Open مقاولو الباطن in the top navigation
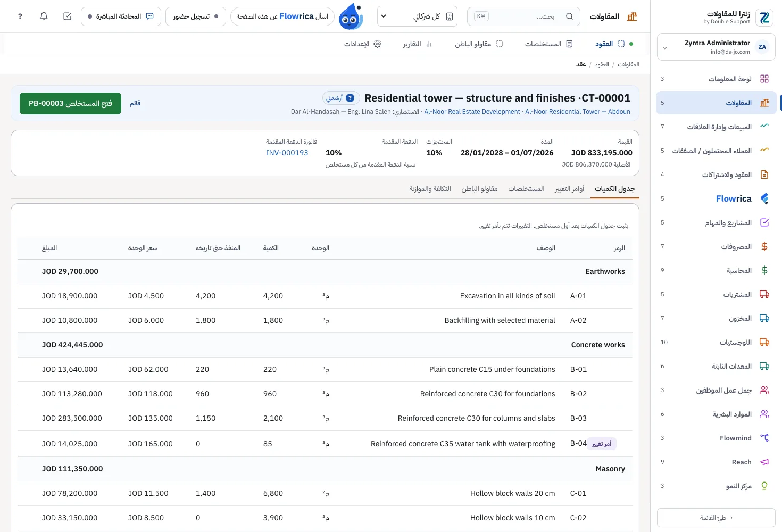 (x=479, y=44)
